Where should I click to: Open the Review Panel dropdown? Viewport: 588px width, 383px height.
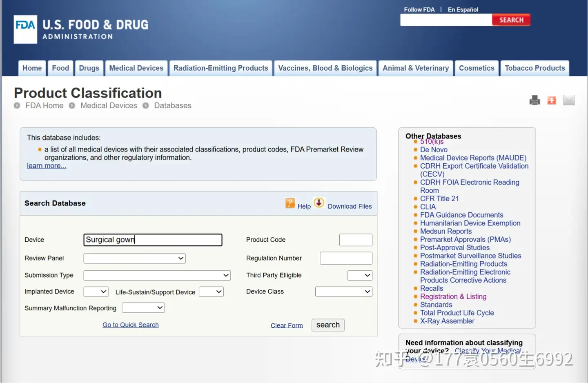coord(135,258)
